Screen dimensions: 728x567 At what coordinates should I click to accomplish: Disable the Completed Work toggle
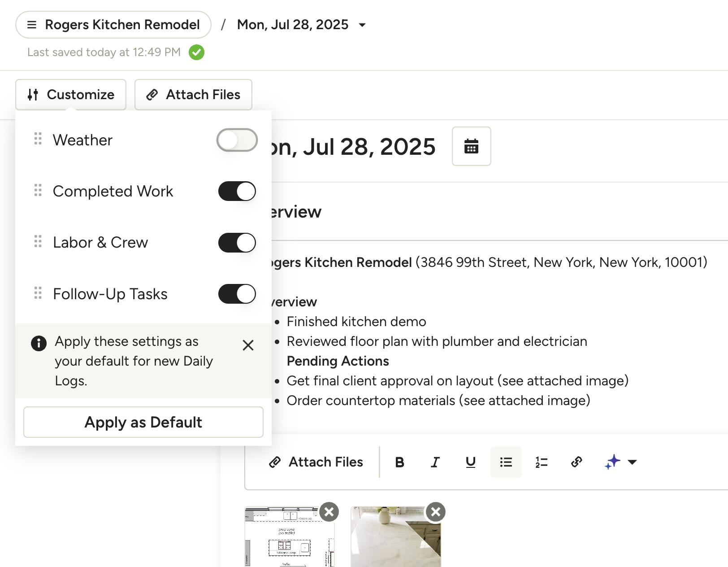click(237, 191)
